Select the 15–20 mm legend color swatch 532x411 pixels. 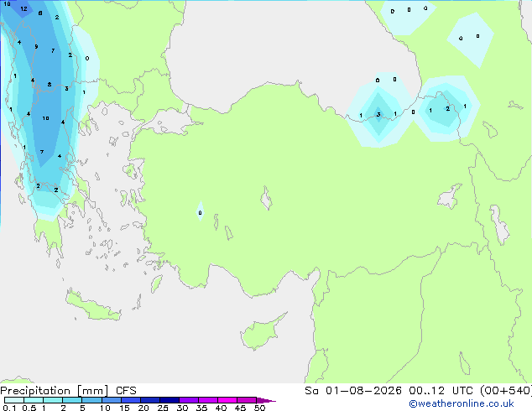pos(130,400)
